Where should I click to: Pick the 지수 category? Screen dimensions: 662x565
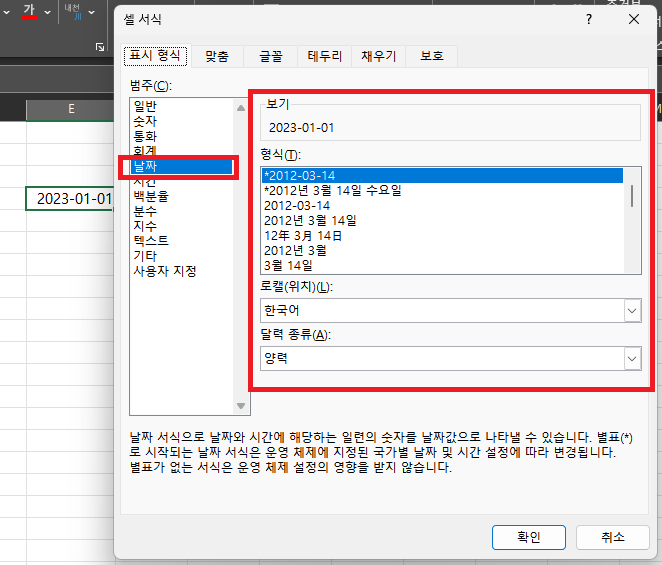(x=182, y=226)
